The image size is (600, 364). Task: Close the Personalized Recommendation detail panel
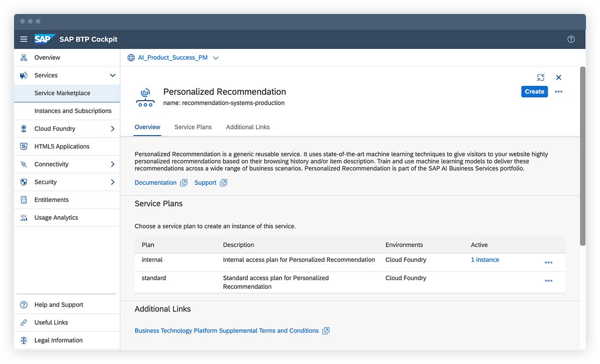(x=558, y=77)
